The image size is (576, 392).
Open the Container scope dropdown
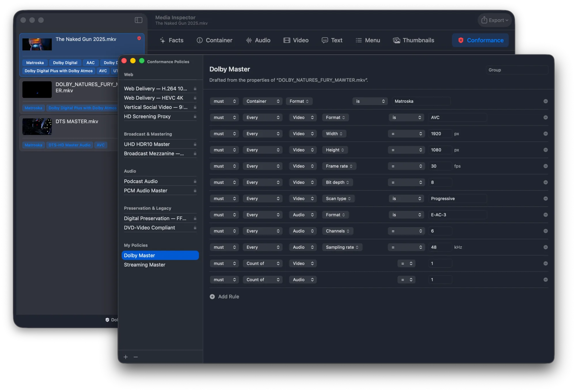pyautogui.click(x=263, y=101)
